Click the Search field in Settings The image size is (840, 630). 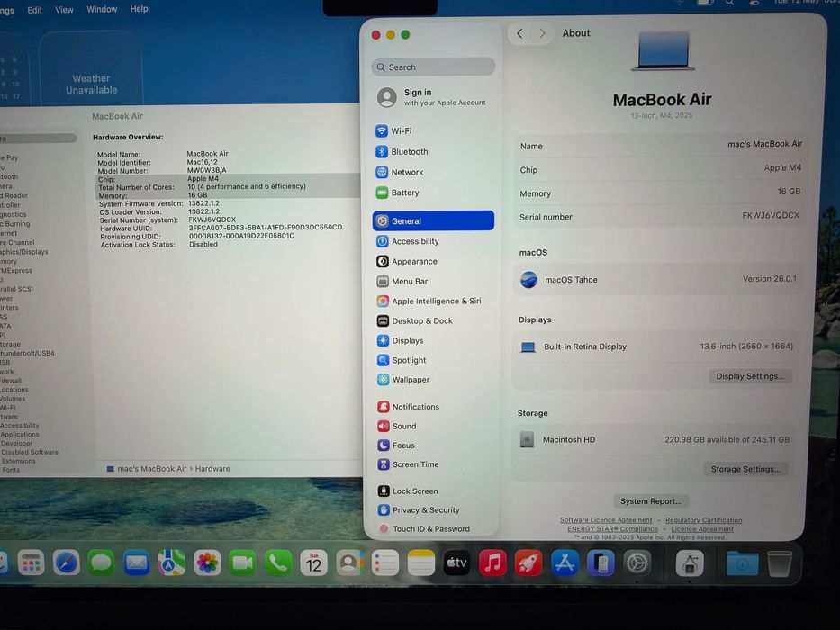(433, 67)
